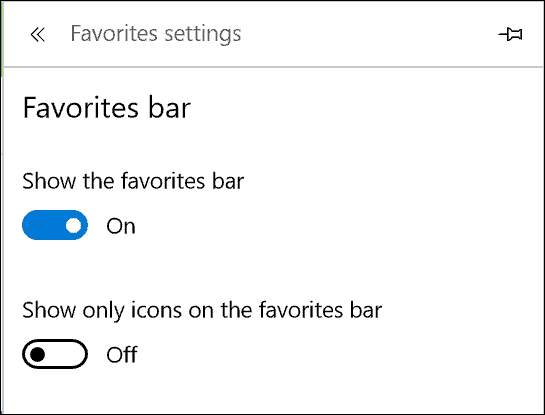Select the Favorites settings title text

pyautogui.click(x=156, y=34)
